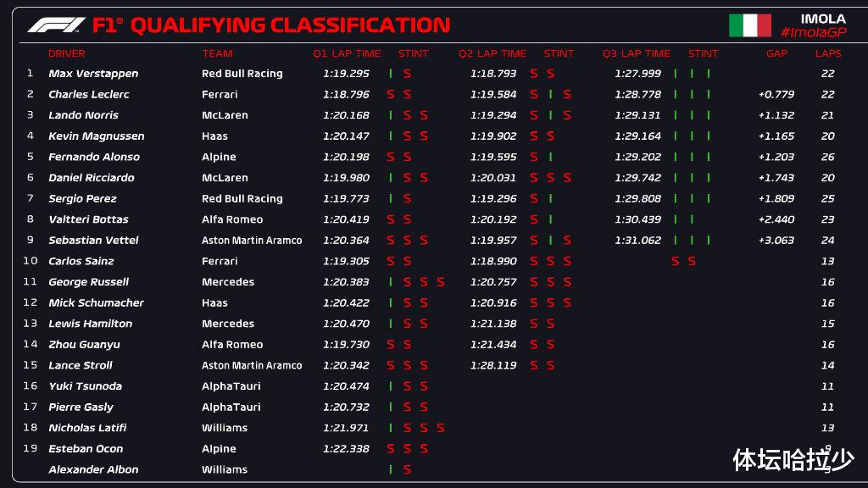
Task: Click the green intermediate icon in Albon's Q1 stint
Action: point(391,469)
